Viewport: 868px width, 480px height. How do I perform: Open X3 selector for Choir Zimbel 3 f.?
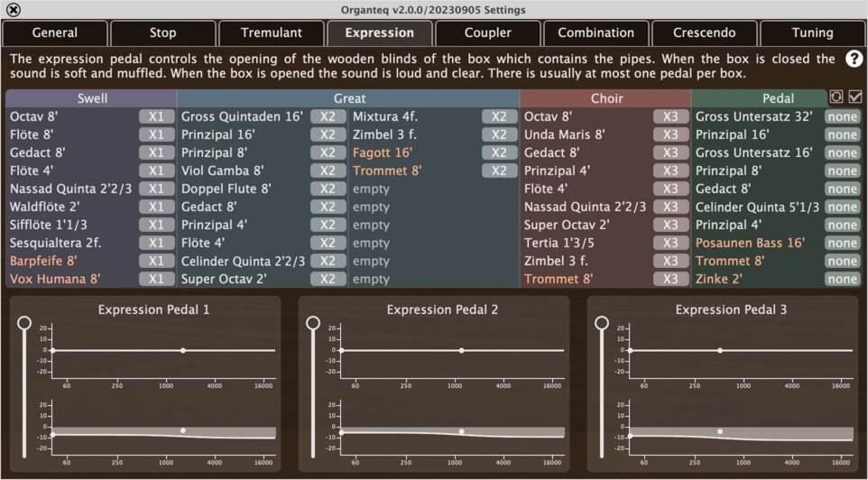pyautogui.click(x=671, y=261)
